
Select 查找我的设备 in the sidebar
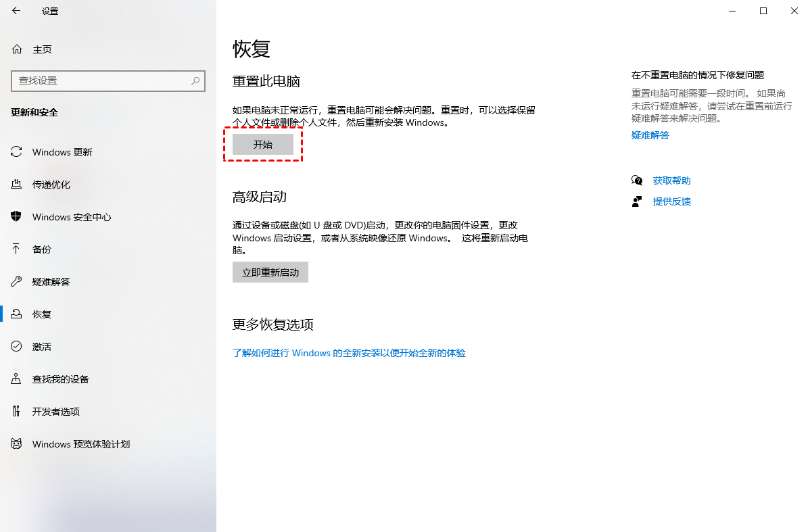pyautogui.click(x=61, y=379)
